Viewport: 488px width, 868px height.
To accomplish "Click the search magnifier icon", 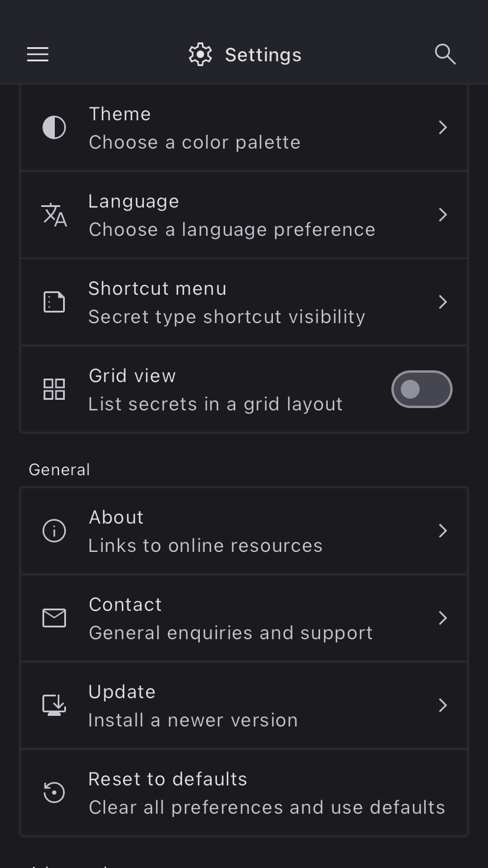I will (445, 54).
